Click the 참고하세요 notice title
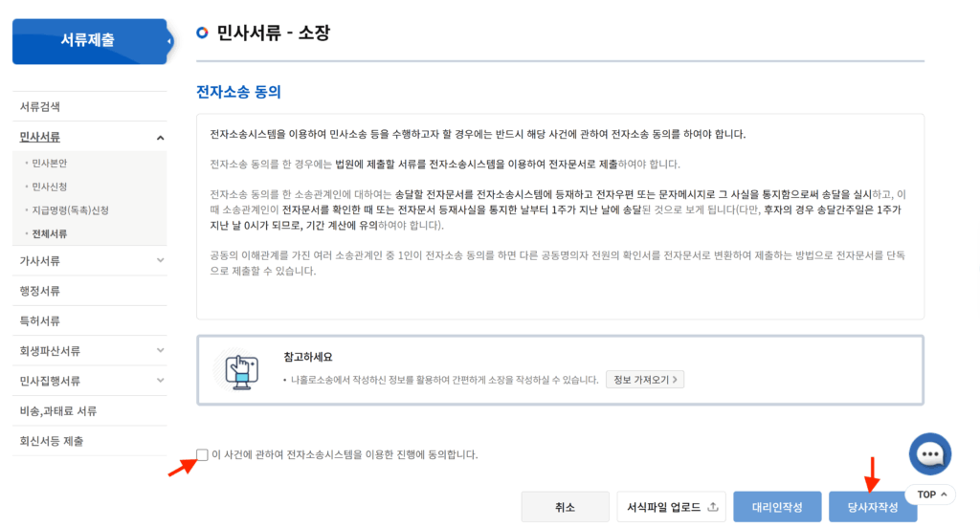Viewport: 980px width, 528px height. click(x=308, y=357)
